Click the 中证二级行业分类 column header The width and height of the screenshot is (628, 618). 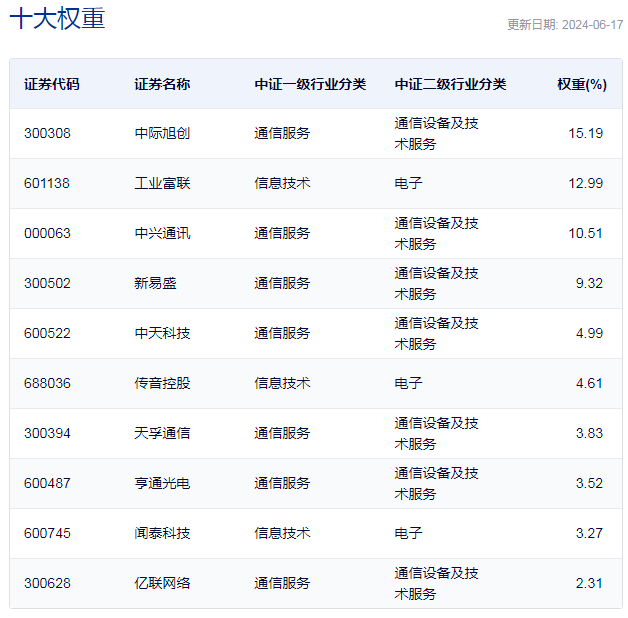[450, 84]
